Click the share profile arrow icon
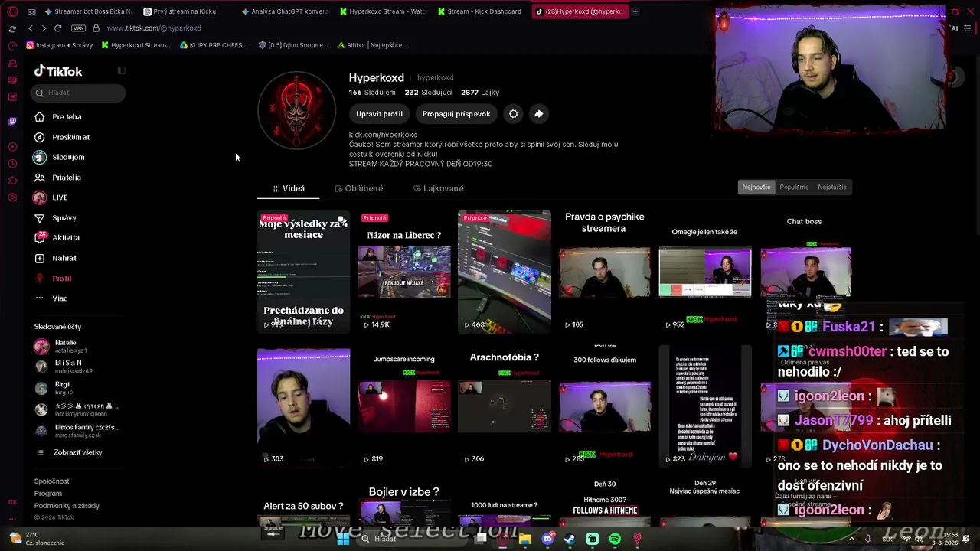The width and height of the screenshot is (980, 551). pyautogui.click(x=538, y=114)
